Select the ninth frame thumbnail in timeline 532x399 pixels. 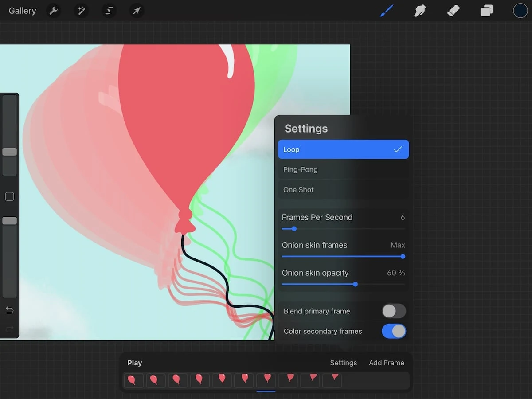tap(310, 380)
